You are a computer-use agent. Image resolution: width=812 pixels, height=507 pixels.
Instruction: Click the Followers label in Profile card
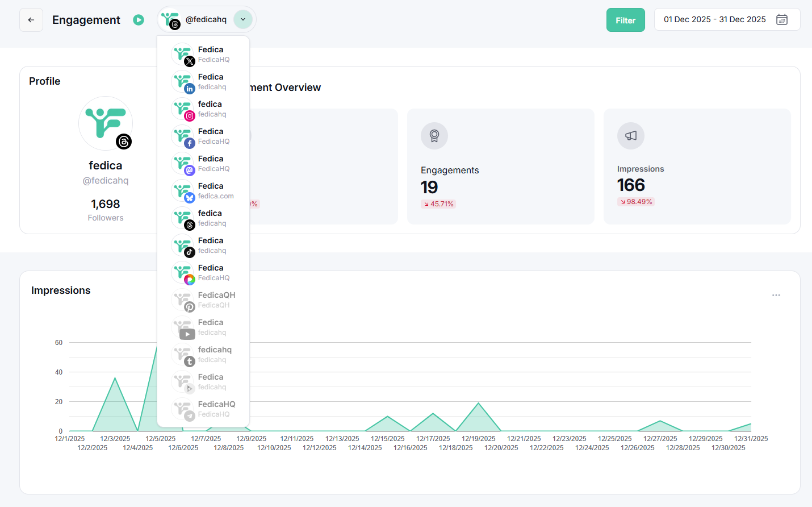tap(106, 218)
